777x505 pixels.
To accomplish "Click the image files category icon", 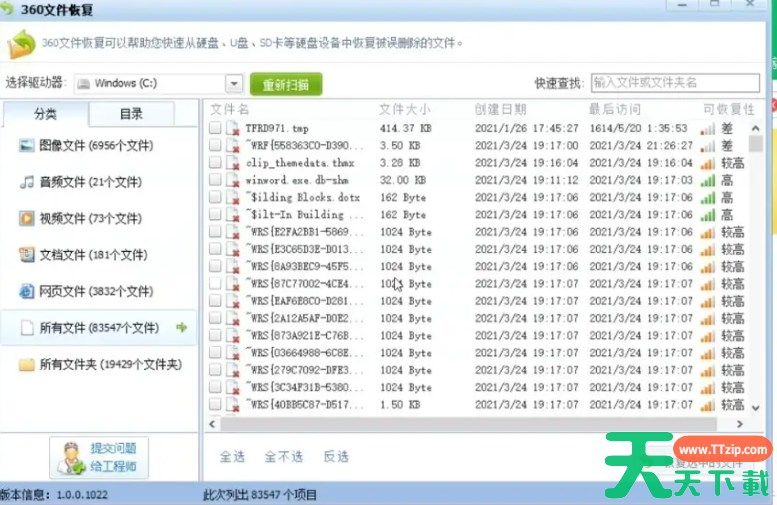I will [27, 146].
